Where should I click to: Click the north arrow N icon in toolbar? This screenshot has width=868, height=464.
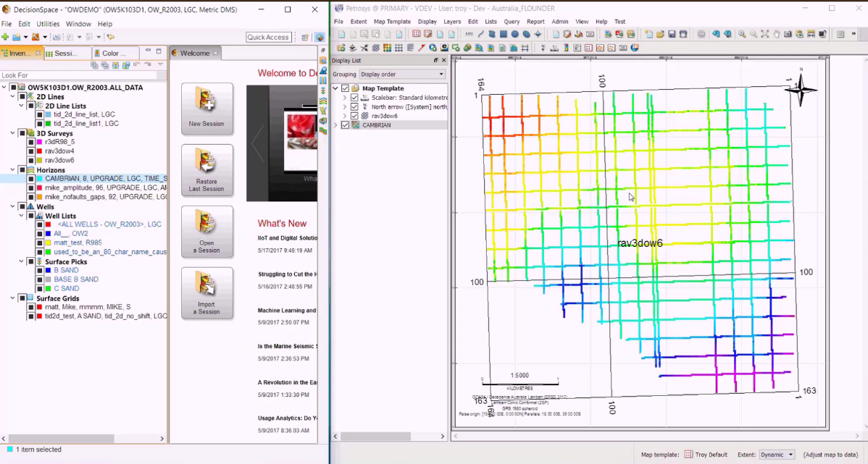543,48
